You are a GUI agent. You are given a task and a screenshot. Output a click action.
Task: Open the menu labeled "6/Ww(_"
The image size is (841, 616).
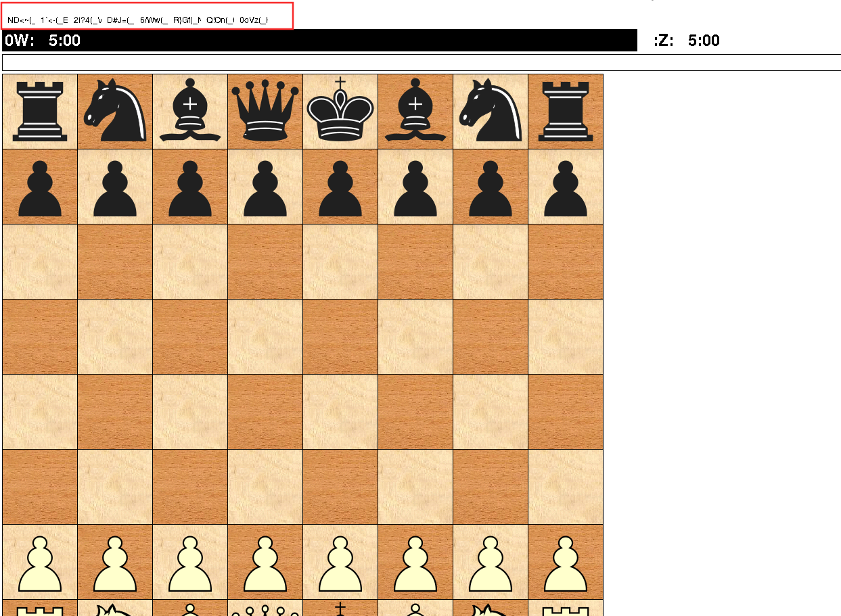154,20
